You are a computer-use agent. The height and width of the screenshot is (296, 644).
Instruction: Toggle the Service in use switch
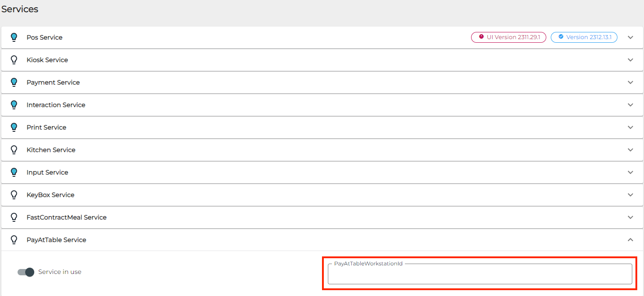tap(26, 272)
